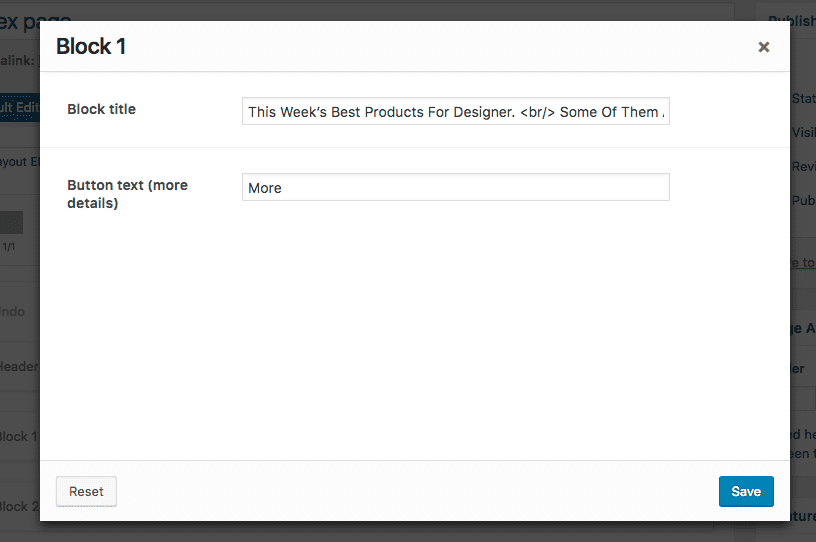Click the Block title input field
This screenshot has width=816, height=542.
(x=455, y=111)
